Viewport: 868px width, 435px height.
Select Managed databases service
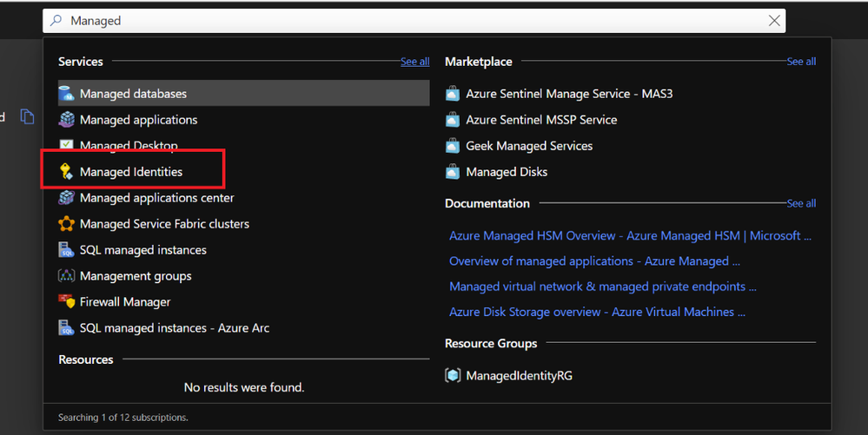(x=243, y=94)
